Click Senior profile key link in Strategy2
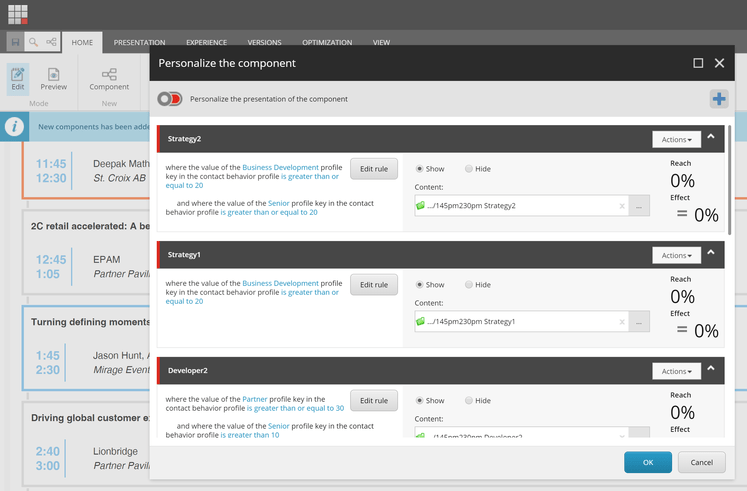The height and width of the screenshot is (491, 747). 279,203
